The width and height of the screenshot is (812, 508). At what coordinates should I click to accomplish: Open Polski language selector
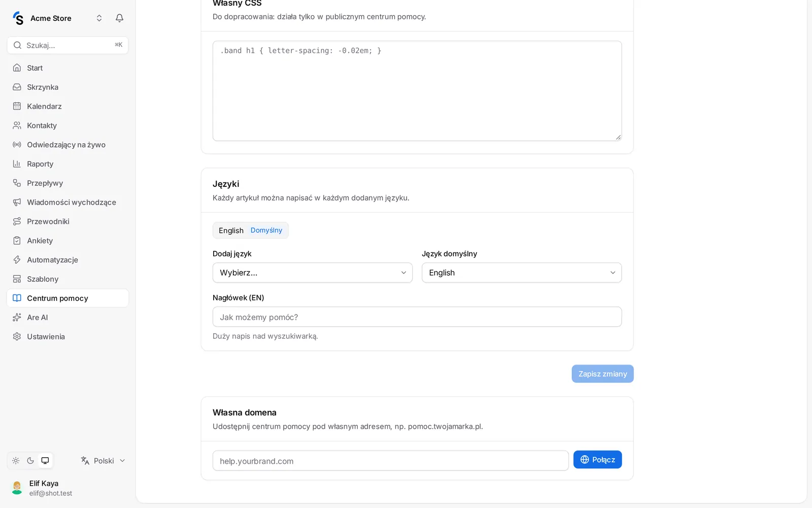click(103, 461)
